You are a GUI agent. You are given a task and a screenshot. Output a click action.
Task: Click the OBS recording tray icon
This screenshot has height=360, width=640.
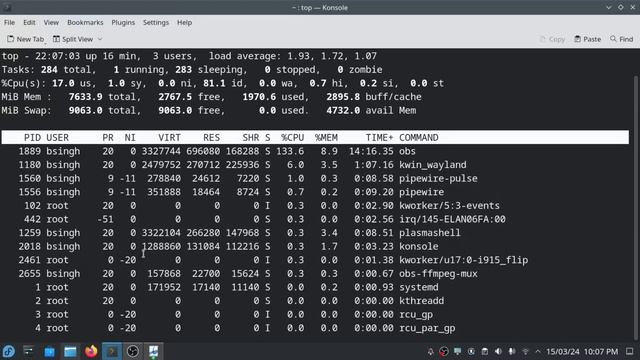click(444, 351)
